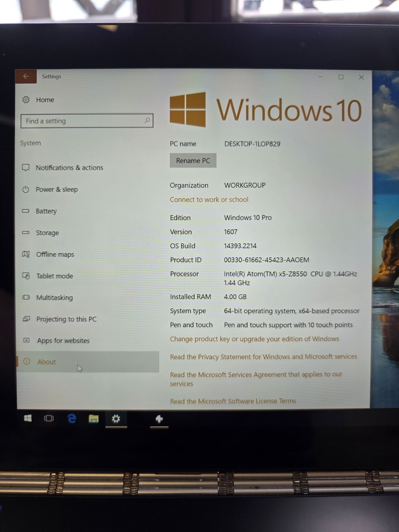Open Projecting to this PC

coord(66,319)
